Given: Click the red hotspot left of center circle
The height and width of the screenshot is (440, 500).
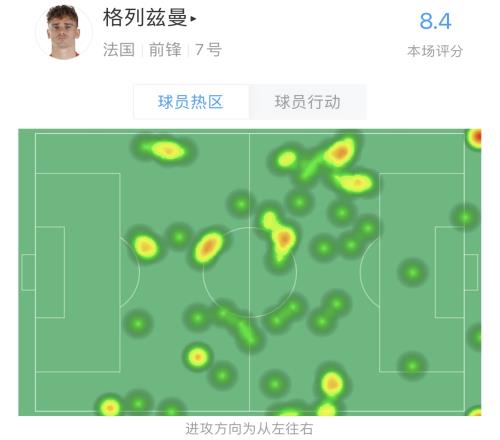Looking at the screenshot, I should coord(208,247).
